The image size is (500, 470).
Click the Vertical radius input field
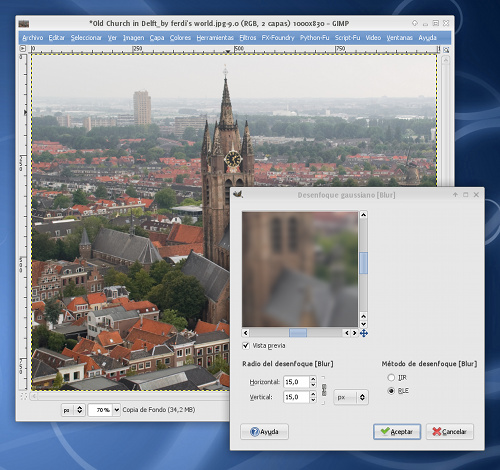coord(296,397)
